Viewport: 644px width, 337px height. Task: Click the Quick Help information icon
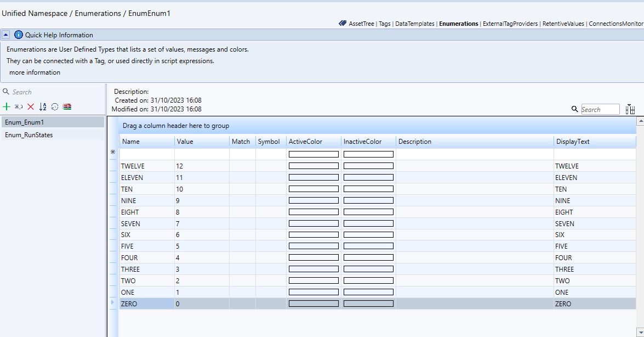point(19,35)
